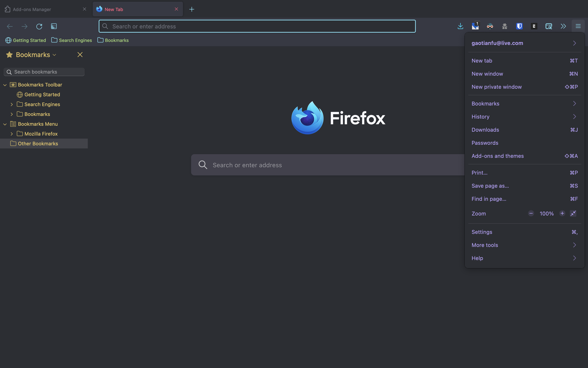This screenshot has height=368, width=588.
Task: Choose New window menu item
Action: 525,74
